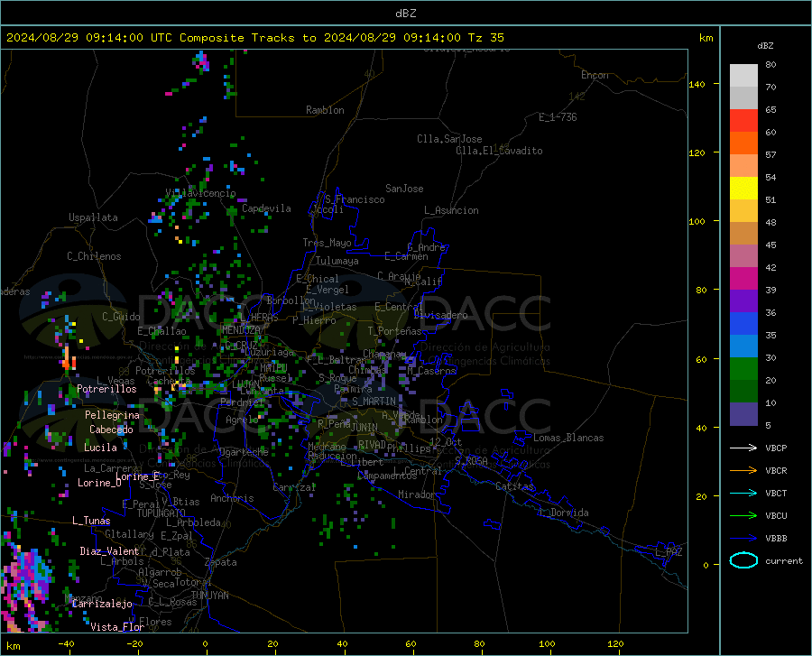Click the Zapata label
812x656 pixels.
[x=221, y=562]
